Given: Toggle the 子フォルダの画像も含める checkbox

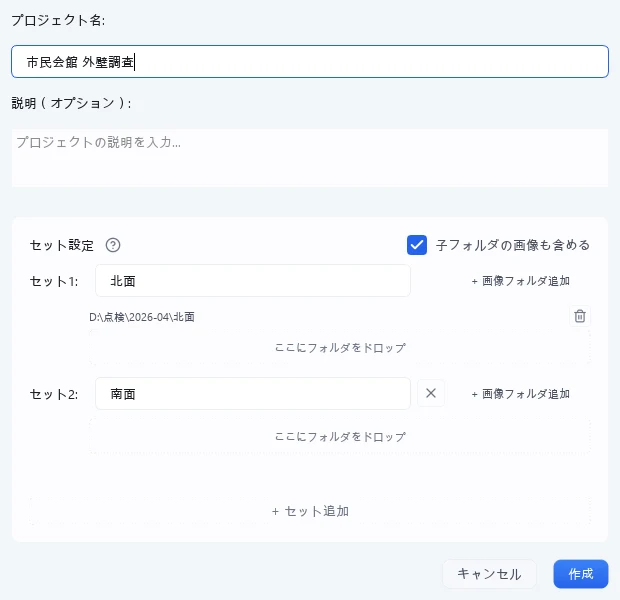Looking at the screenshot, I should (417, 245).
